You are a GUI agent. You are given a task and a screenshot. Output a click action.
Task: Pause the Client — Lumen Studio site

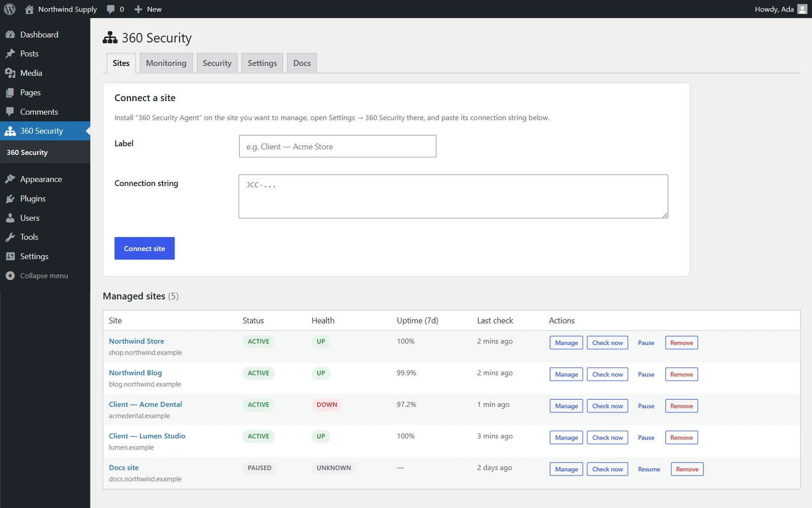coord(646,438)
